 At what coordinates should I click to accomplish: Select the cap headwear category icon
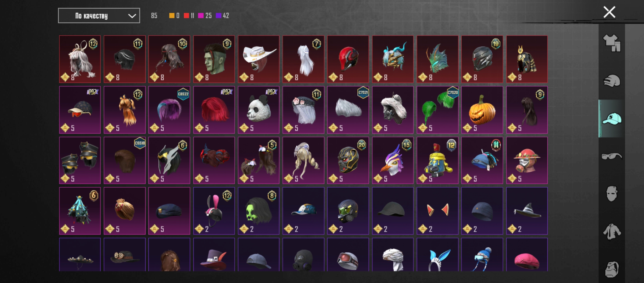pos(612,119)
